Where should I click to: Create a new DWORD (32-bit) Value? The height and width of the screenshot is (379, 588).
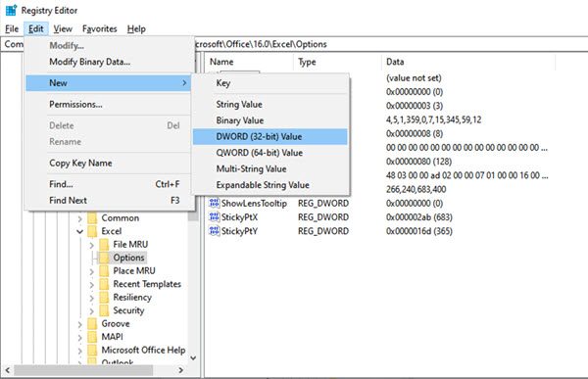[270, 136]
